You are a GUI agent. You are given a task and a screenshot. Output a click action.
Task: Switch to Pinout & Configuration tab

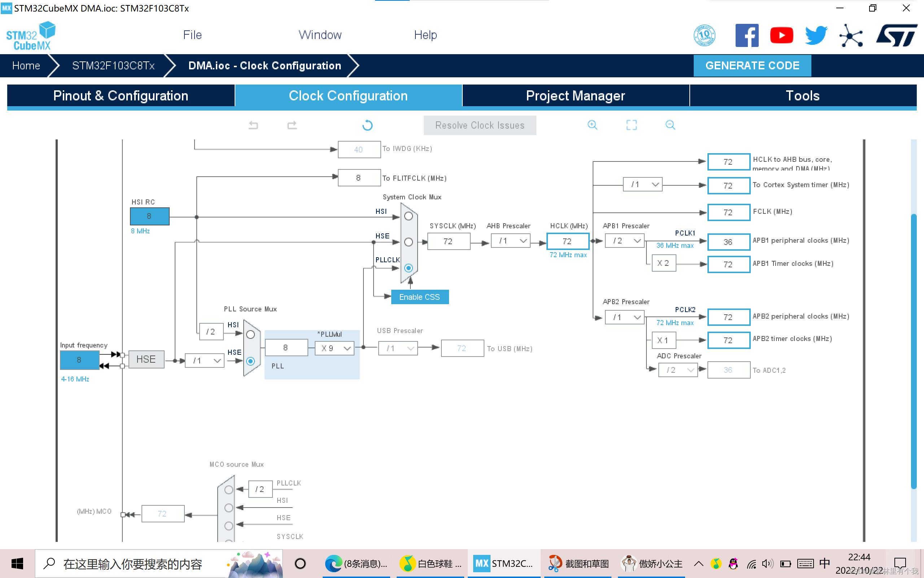(121, 96)
